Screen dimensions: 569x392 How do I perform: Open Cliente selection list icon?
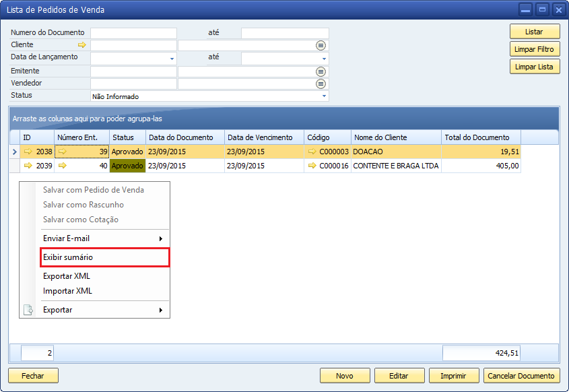click(x=321, y=45)
